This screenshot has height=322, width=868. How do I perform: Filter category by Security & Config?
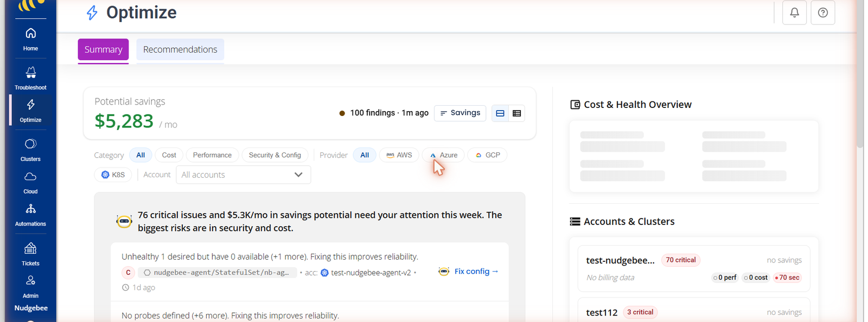tap(275, 155)
